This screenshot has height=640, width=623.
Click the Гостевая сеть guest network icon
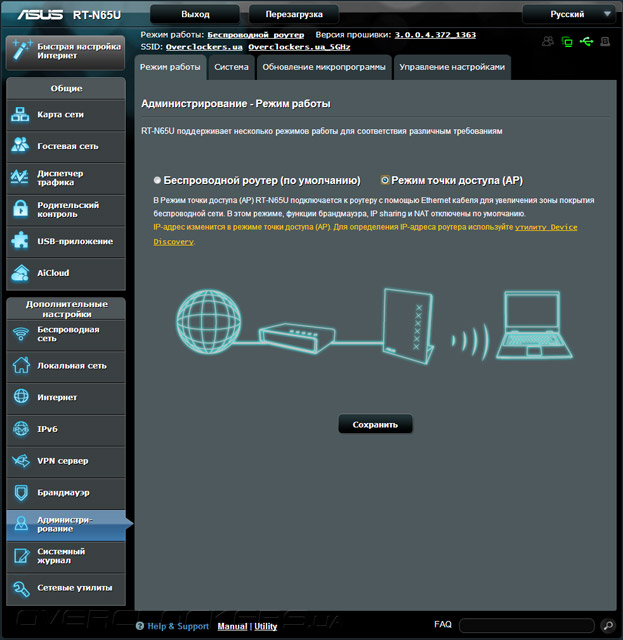(20, 146)
